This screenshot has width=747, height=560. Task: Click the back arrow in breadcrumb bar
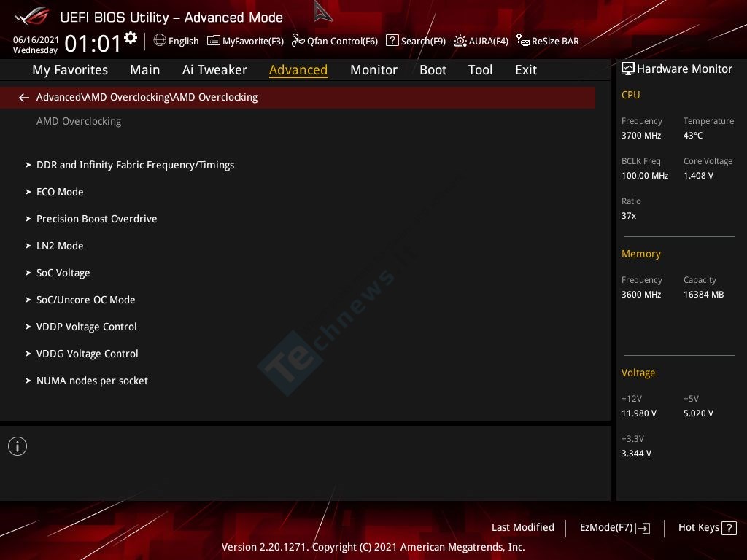[x=24, y=98]
